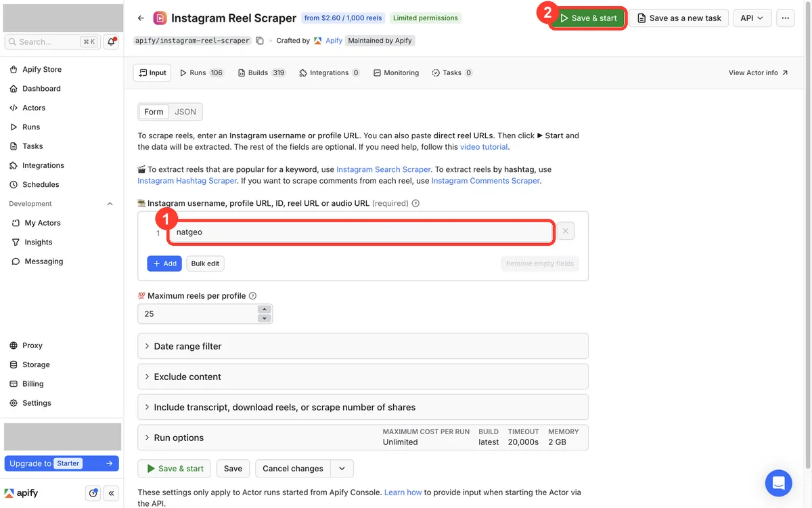Switch to the Builds tab

coord(261,72)
